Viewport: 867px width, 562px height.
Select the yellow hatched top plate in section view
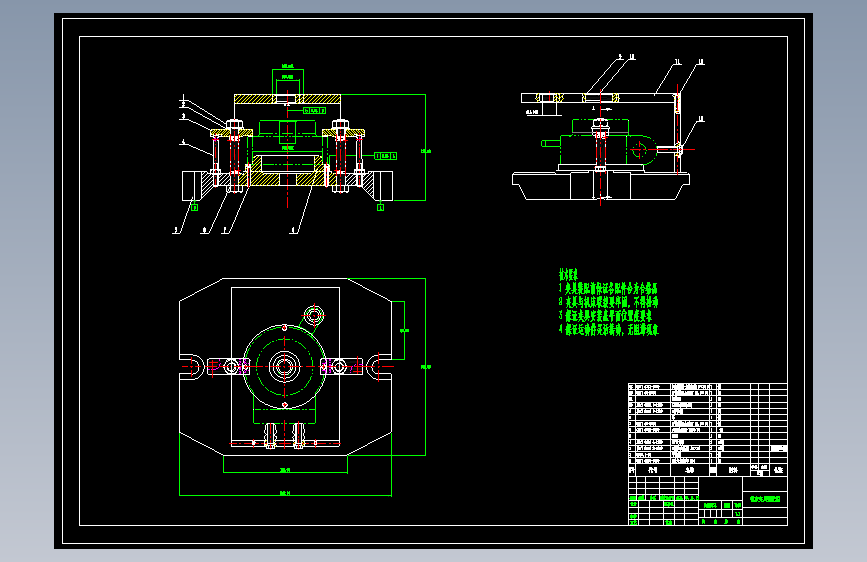click(x=288, y=99)
